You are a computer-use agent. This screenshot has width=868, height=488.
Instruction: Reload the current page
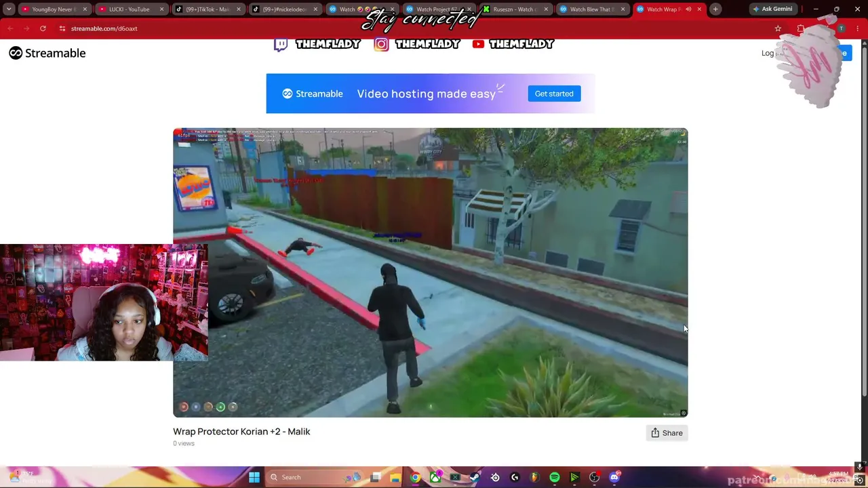pos(43,28)
